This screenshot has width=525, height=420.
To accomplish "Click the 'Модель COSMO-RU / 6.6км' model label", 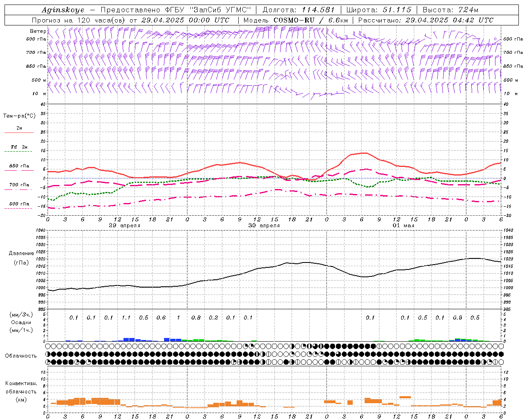I will click(x=295, y=20).
